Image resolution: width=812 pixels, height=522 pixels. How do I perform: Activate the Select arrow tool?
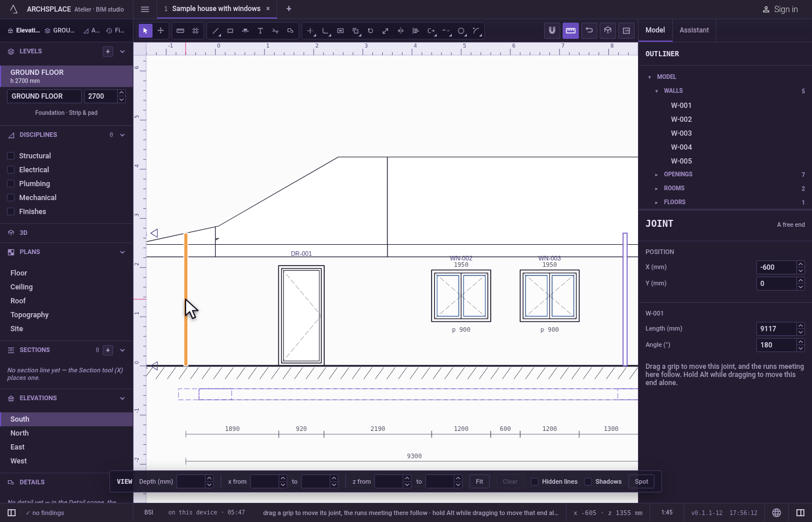pos(146,31)
